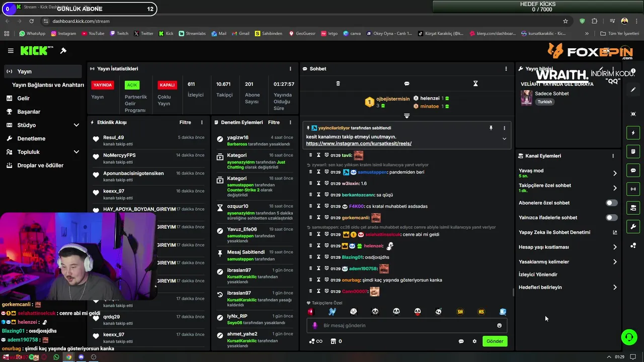Toggle Abonelere özel sohbet switch

point(611,203)
